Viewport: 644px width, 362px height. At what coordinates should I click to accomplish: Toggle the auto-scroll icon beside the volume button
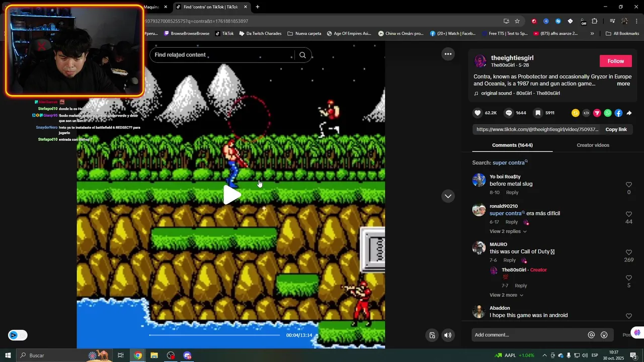432,335
